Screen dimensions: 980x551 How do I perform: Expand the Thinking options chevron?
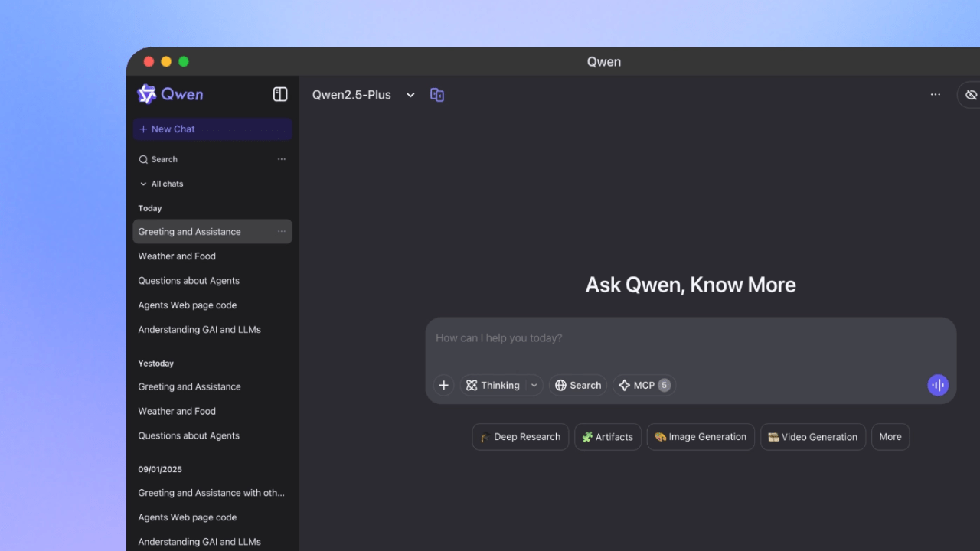click(534, 386)
